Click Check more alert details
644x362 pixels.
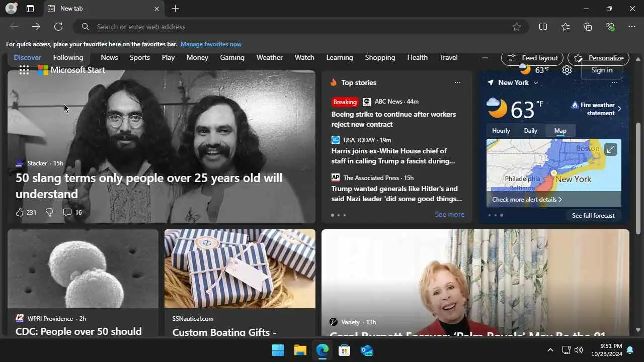tap(527, 200)
